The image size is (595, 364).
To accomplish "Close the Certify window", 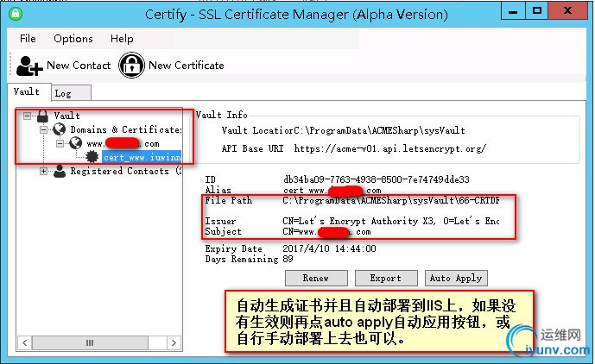I will coord(567,11).
